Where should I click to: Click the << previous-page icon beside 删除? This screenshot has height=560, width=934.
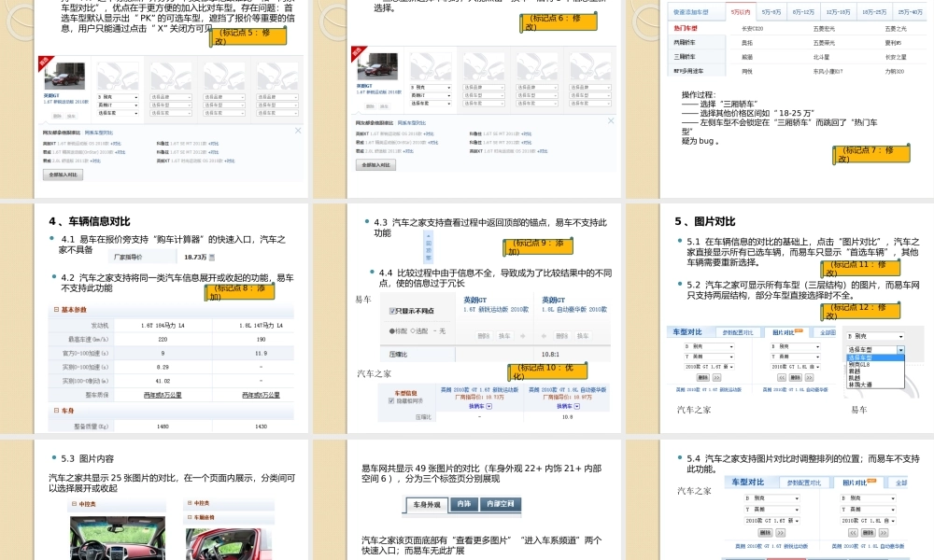point(781,377)
